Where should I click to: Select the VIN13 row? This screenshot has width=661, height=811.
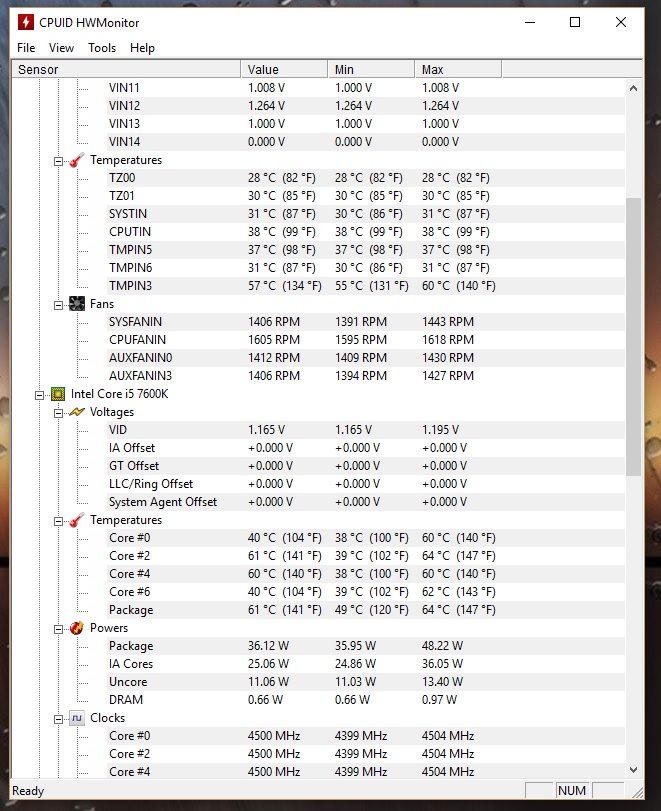pyautogui.click(x=365, y=124)
